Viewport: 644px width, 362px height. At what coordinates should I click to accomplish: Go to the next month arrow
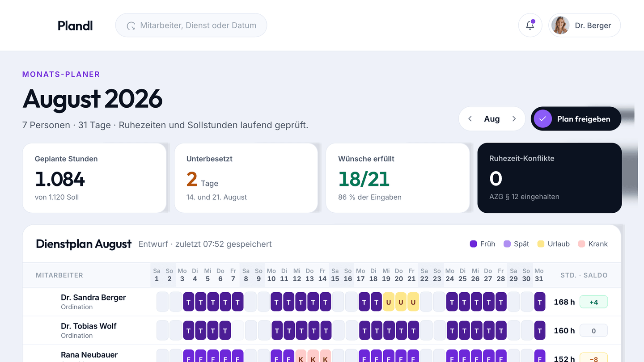click(514, 119)
